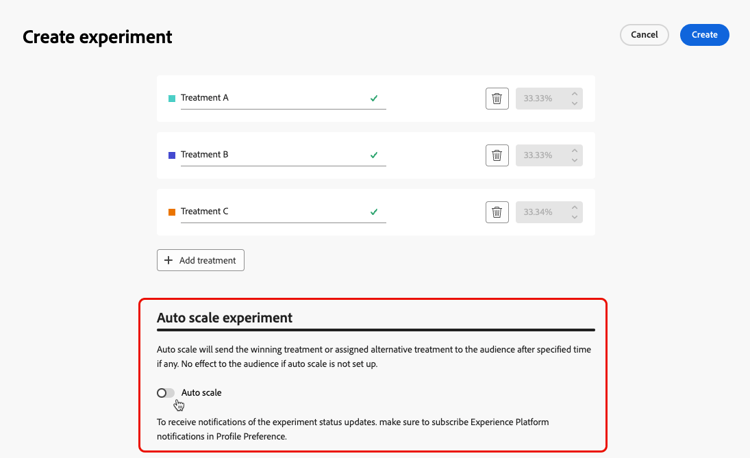Screen dimensions: 750x458
Task: Click the Treatment C percentage field
Action: pyautogui.click(x=541, y=212)
